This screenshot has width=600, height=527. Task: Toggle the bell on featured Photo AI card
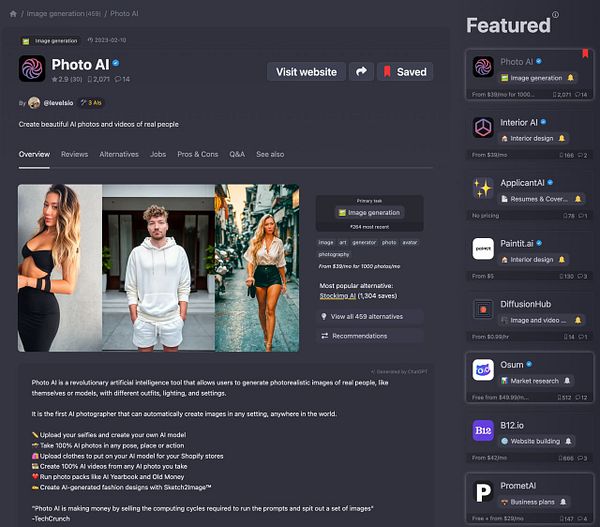coord(570,78)
